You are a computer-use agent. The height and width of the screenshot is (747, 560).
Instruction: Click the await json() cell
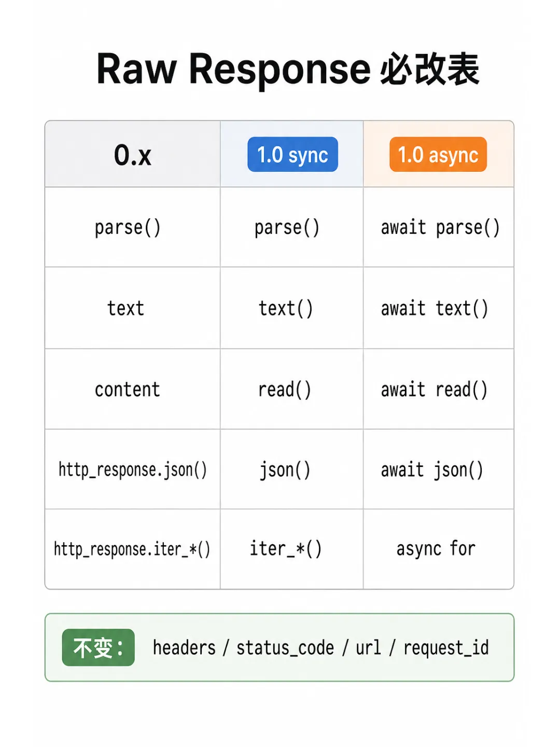pyautogui.click(x=439, y=469)
